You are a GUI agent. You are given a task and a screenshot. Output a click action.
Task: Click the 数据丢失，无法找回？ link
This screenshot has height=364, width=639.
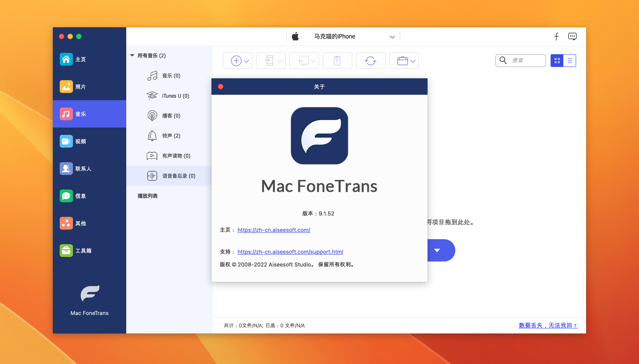(548, 325)
